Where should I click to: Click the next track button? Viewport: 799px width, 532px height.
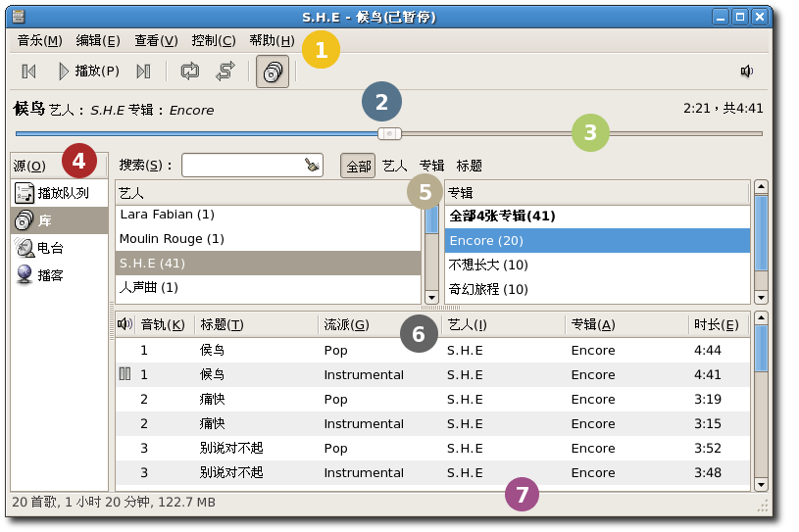pos(143,71)
